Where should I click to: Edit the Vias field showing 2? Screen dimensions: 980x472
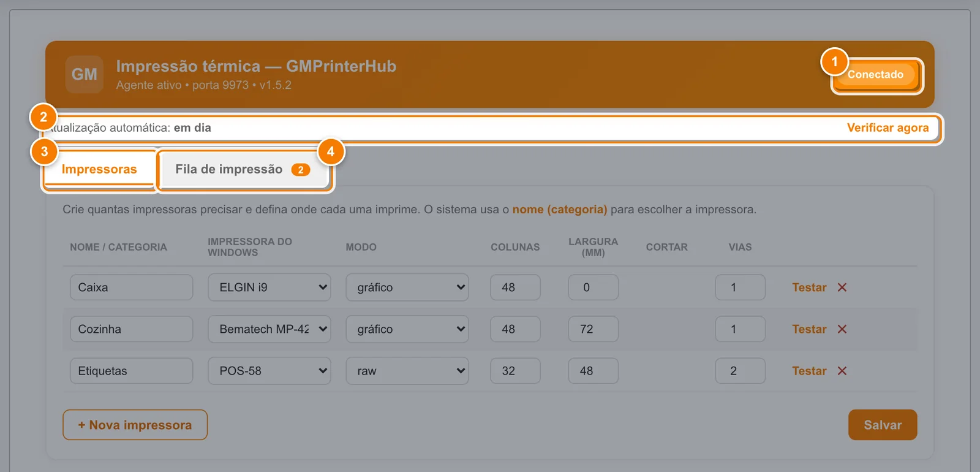coord(740,371)
